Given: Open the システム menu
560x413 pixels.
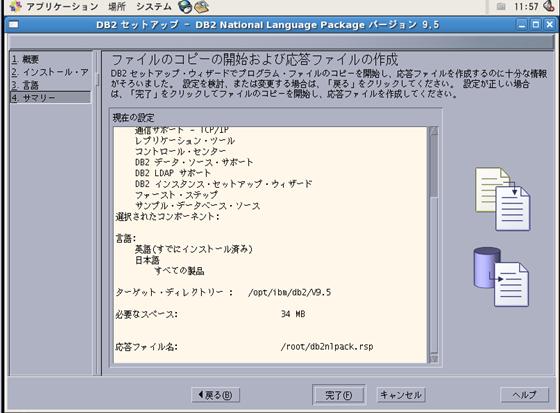Looking at the screenshot, I should (154, 6).
